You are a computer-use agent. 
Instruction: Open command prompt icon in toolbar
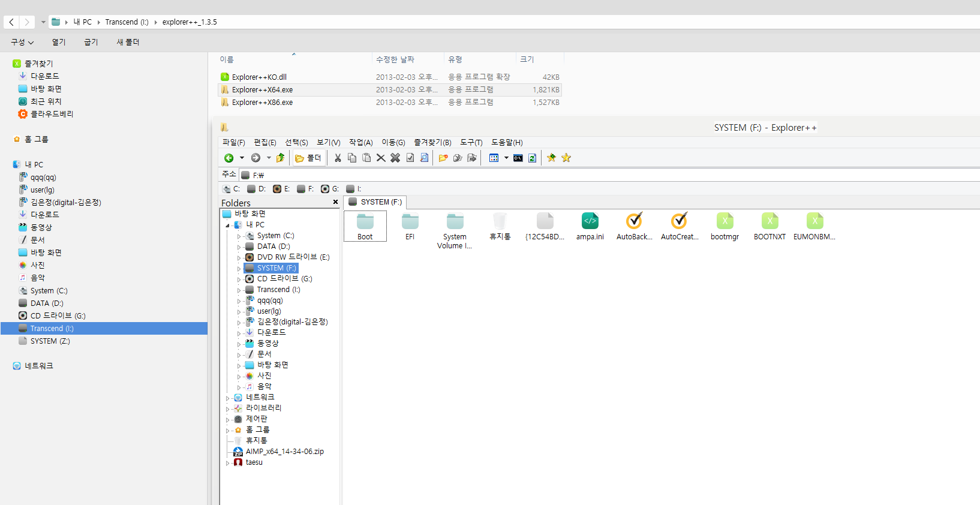coord(518,158)
